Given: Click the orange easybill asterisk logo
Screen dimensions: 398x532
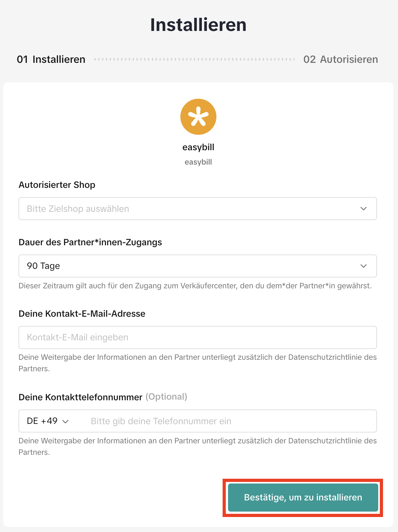Looking at the screenshot, I should click(198, 117).
